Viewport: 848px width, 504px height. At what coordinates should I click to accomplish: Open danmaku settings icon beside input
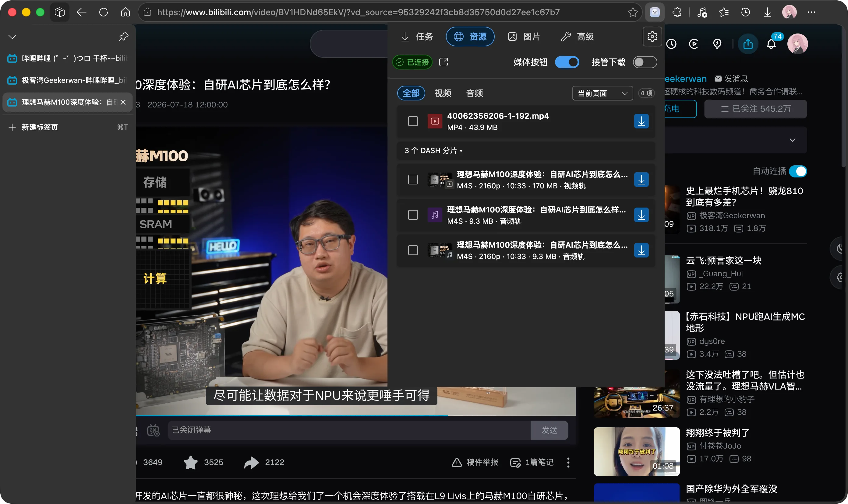tap(153, 430)
